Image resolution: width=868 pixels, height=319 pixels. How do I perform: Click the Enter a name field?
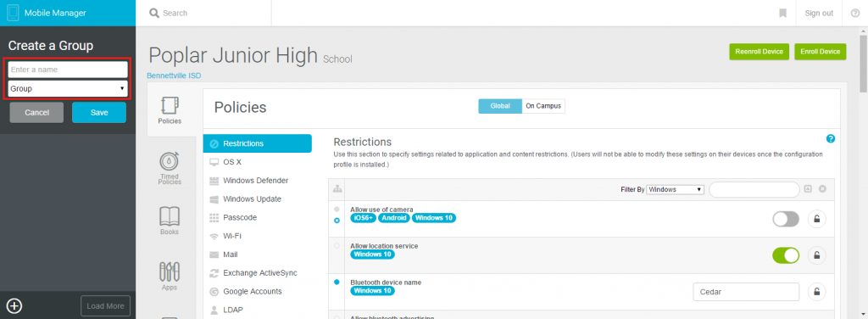click(x=68, y=70)
